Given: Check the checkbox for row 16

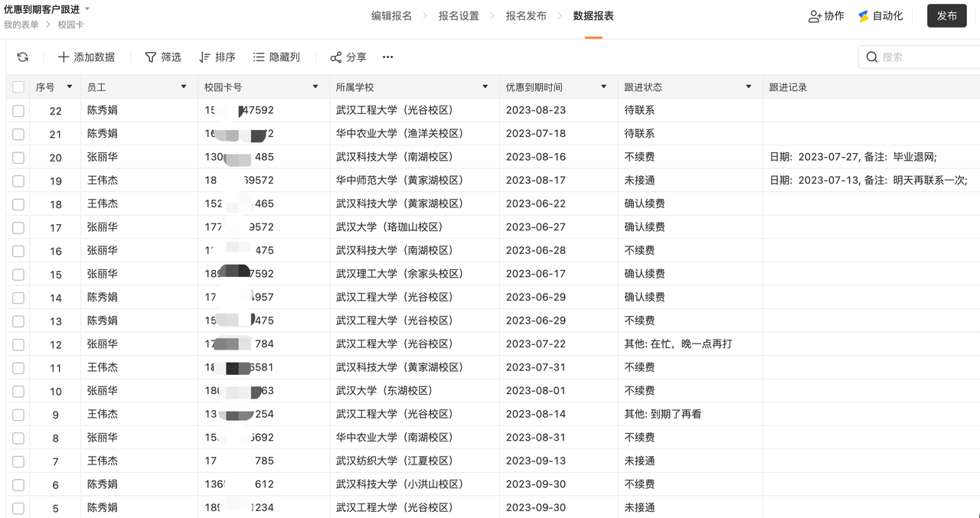Looking at the screenshot, I should (18, 251).
